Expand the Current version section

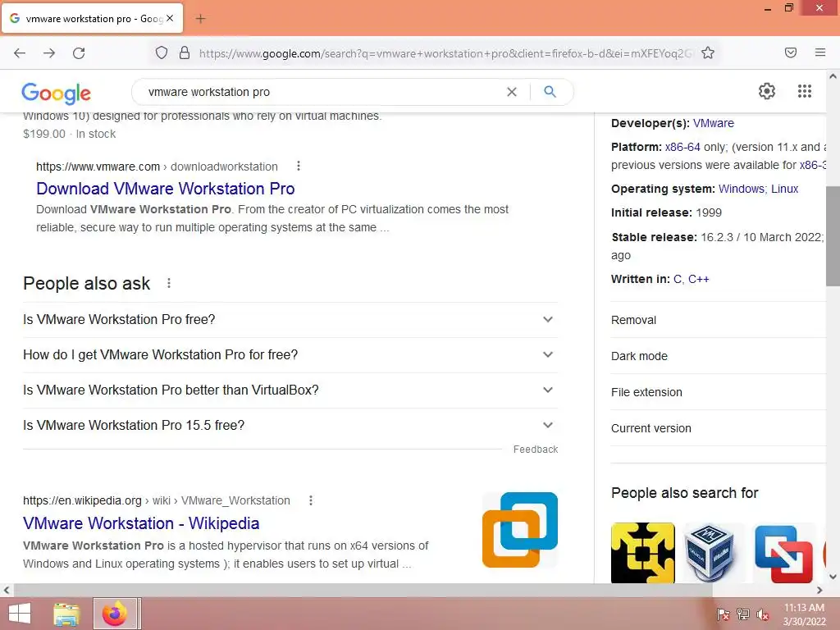point(719,428)
